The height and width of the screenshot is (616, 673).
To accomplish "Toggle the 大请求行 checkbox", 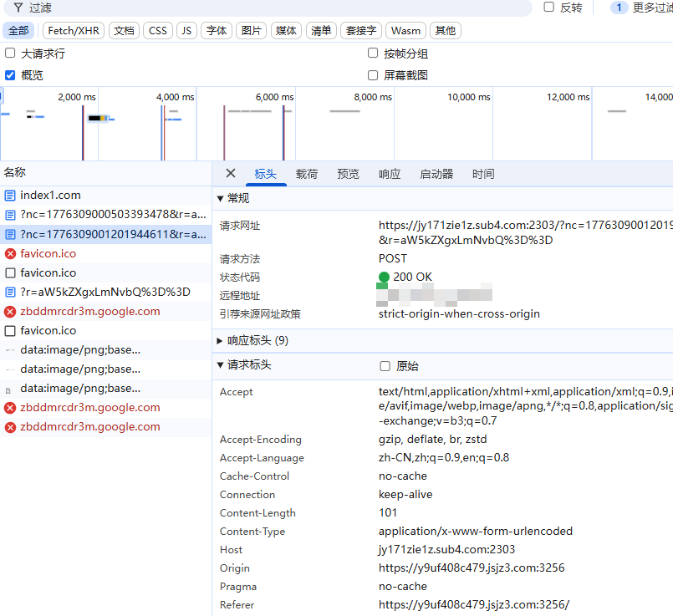I will 10,53.
